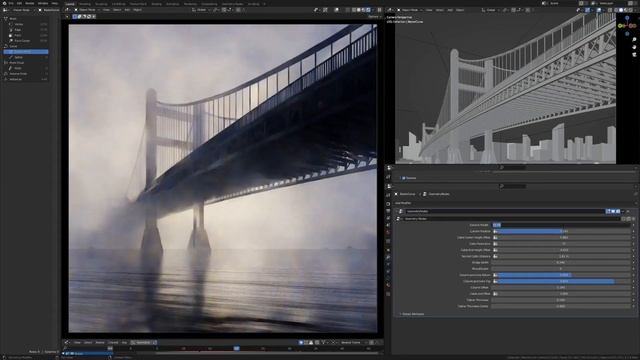Open Object Mode dropdown in left viewport
The image size is (640, 360).
tap(87, 9)
